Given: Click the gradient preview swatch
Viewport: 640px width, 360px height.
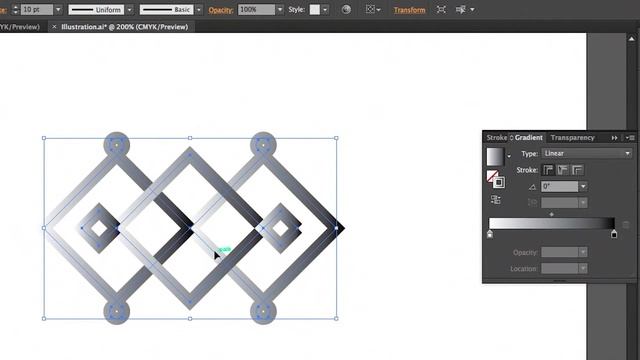Looking at the screenshot, I should (x=495, y=156).
